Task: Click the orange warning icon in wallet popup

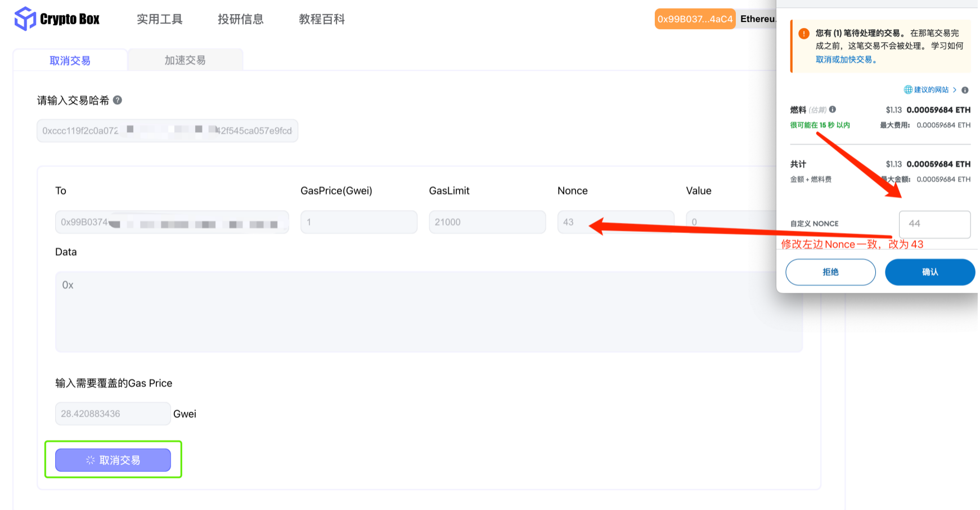Action: pyautogui.click(x=804, y=34)
